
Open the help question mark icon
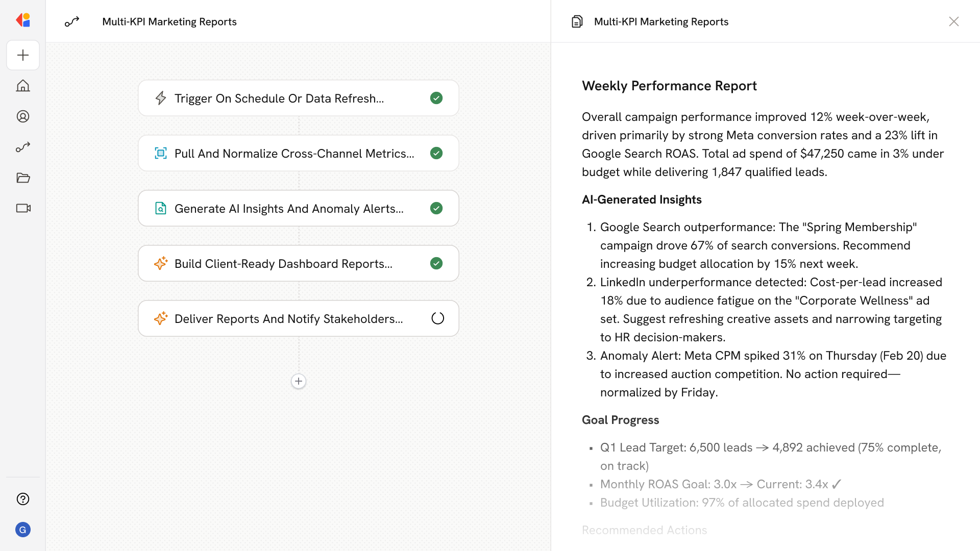tap(23, 499)
